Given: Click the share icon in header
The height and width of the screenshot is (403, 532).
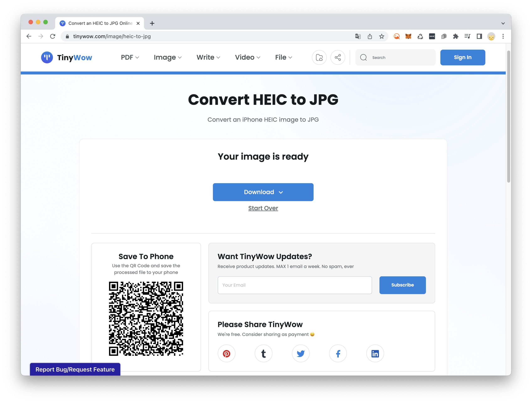Looking at the screenshot, I should [x=338, y=58].
